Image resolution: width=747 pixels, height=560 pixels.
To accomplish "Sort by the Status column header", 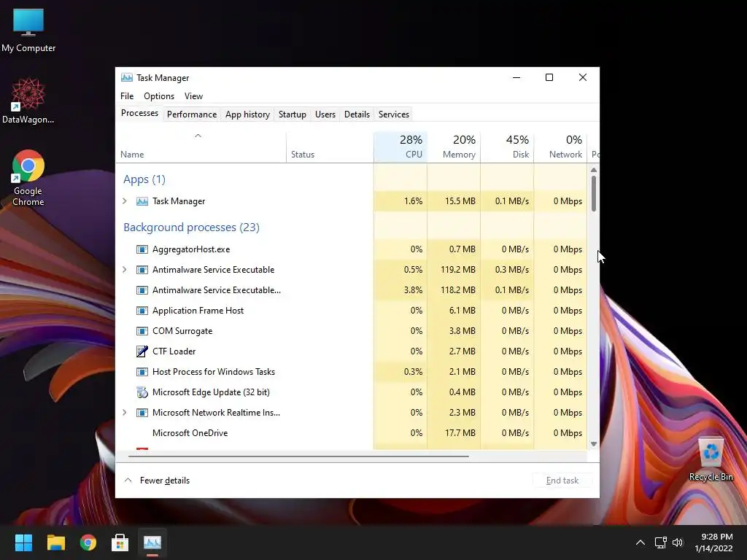I will pyautogui.click(x=330, y=147).
